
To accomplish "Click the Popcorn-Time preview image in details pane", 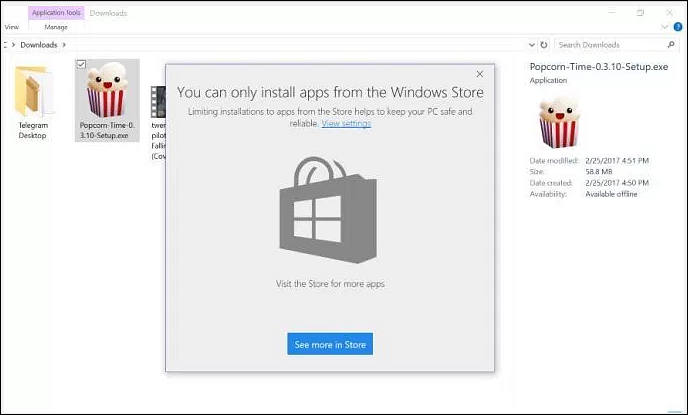I will [x=558, y=122].
